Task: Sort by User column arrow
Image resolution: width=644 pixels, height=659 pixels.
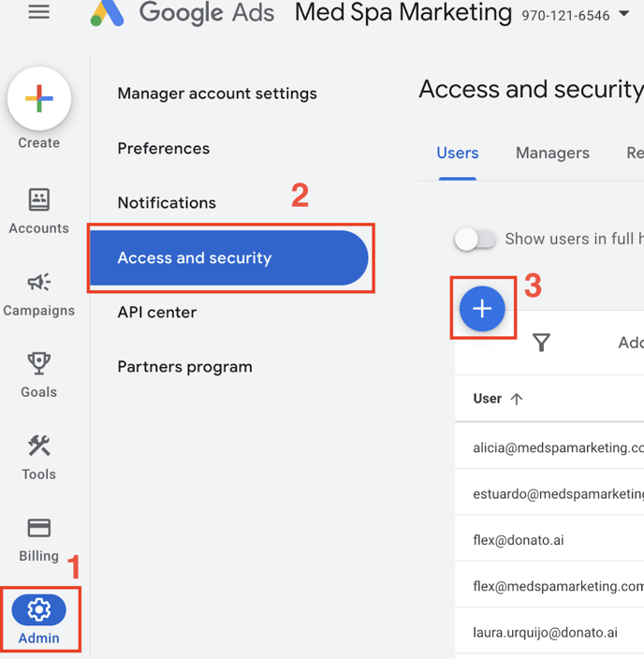Action: tap(517, 399)
